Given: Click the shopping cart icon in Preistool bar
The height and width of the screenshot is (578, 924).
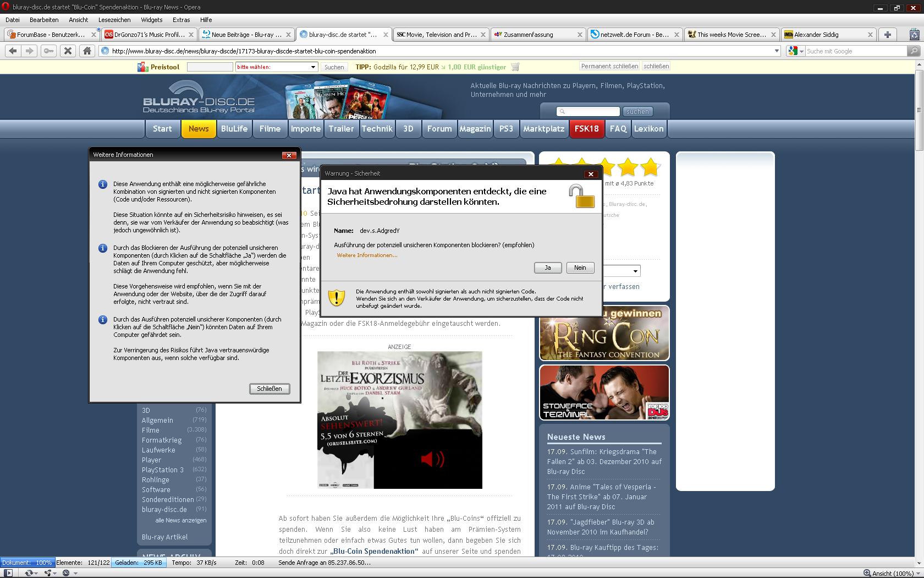Looking at the screenshot, I should click(x=515, y=67).
